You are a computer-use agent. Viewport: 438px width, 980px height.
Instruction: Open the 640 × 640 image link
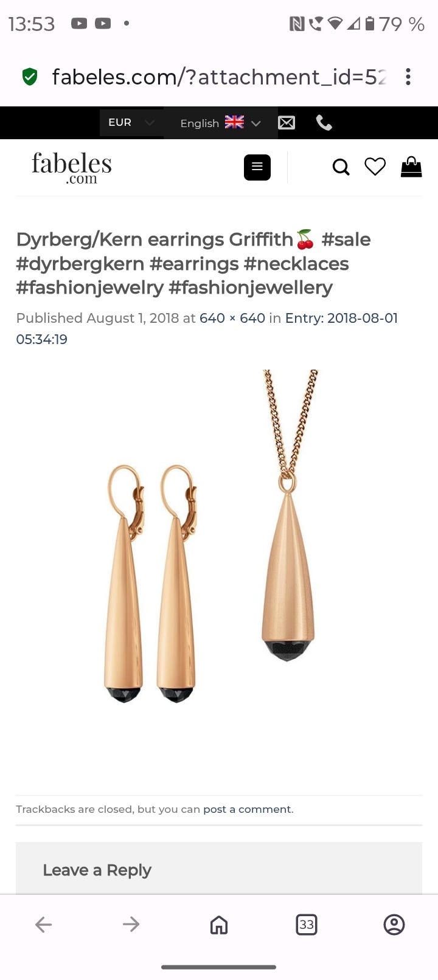(232, 318)
